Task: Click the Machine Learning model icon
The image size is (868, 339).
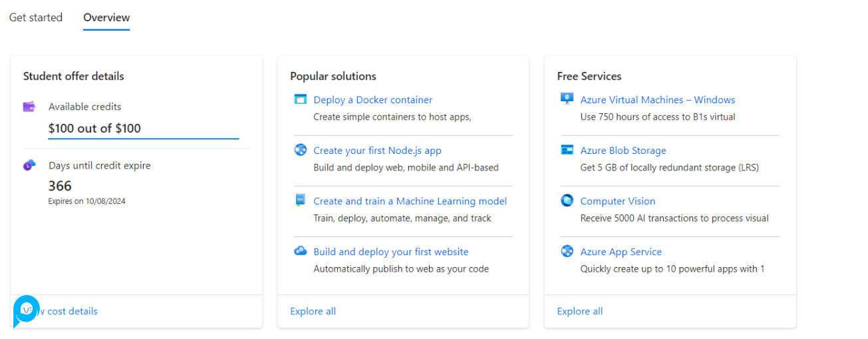Action: 301,201
